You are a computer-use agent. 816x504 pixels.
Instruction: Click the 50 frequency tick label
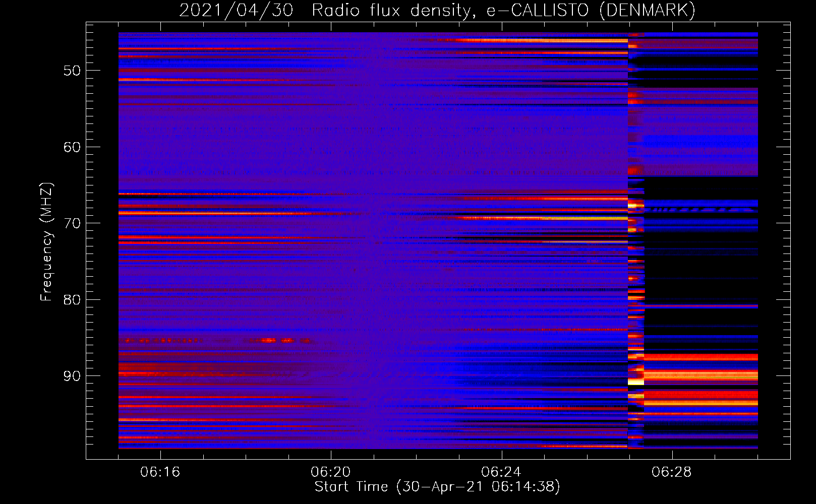[72, 71]
